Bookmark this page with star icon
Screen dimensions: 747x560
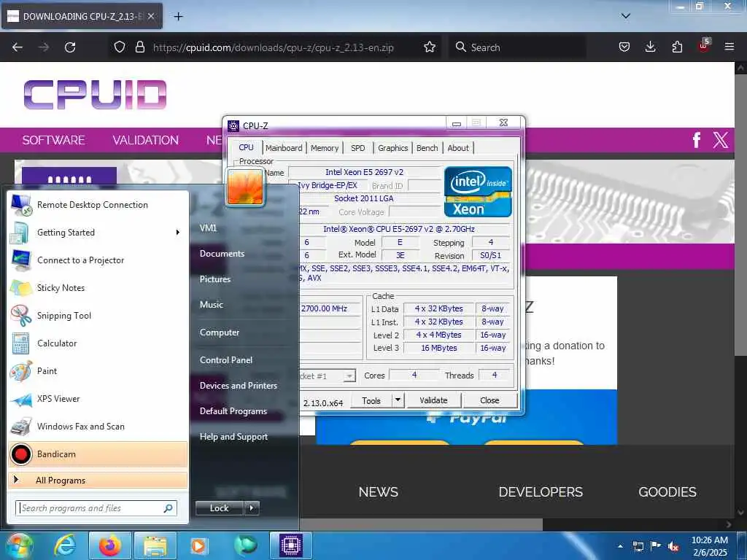430,47
